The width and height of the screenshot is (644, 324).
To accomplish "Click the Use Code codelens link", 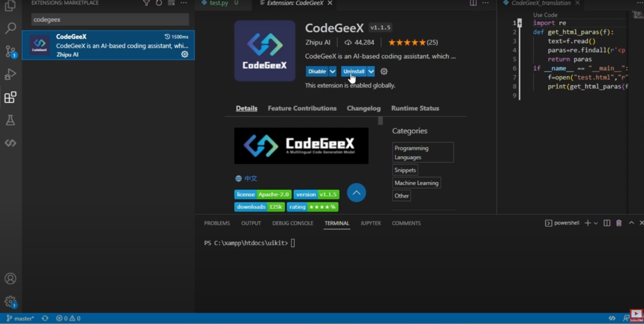I will (545, 15).
